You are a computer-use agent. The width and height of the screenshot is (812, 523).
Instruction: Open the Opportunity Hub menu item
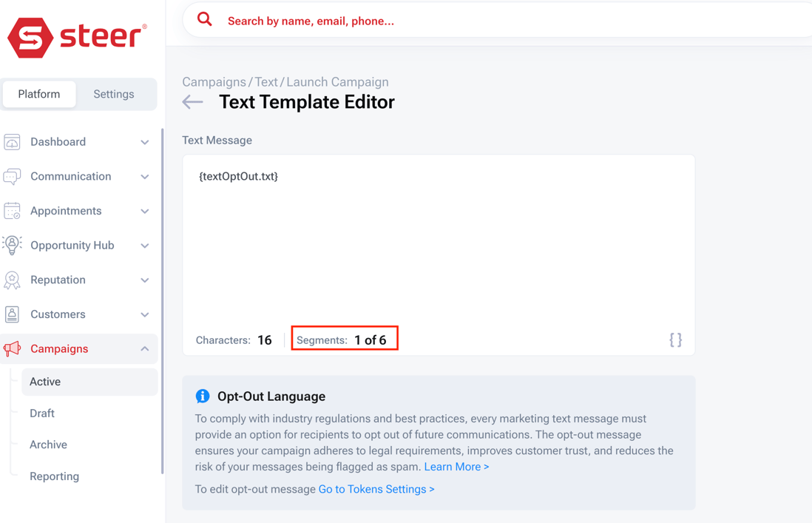pyautogui.click(x=78, y=245)
